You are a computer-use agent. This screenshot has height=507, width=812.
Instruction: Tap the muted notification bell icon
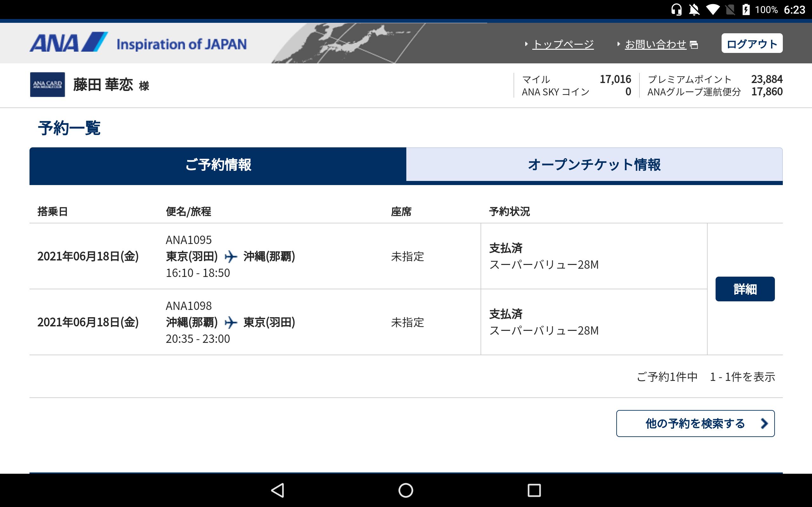[x=694, y=10]
